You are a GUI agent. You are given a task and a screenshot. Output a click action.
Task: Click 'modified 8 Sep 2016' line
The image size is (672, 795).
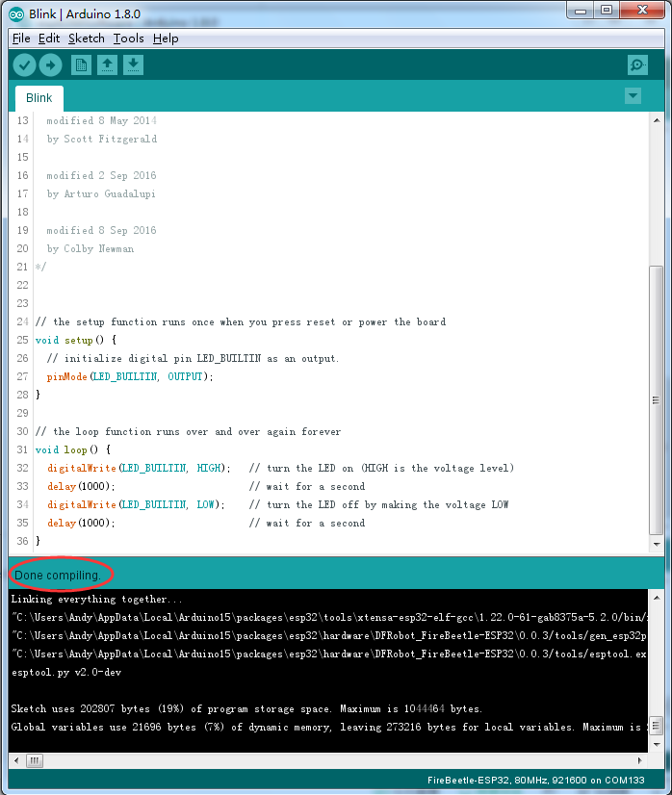click(x=101, y=230)
